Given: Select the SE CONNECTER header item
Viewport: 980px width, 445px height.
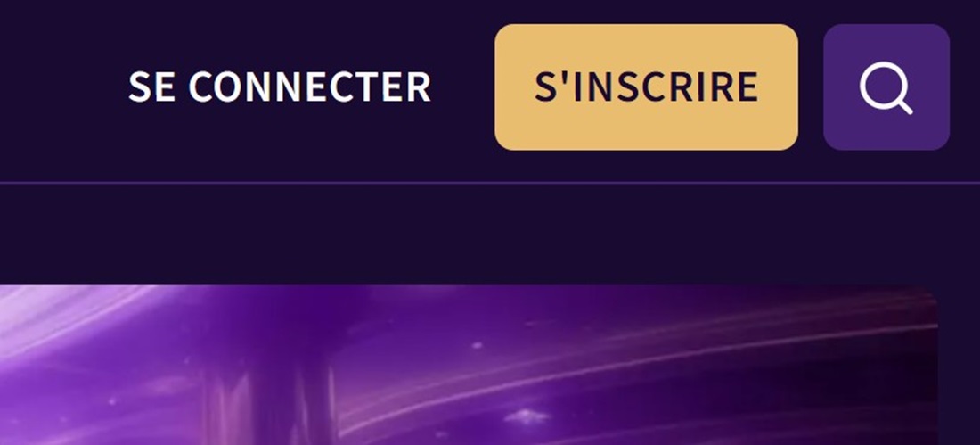Looking at the screenshot, I should coord(280,87).
